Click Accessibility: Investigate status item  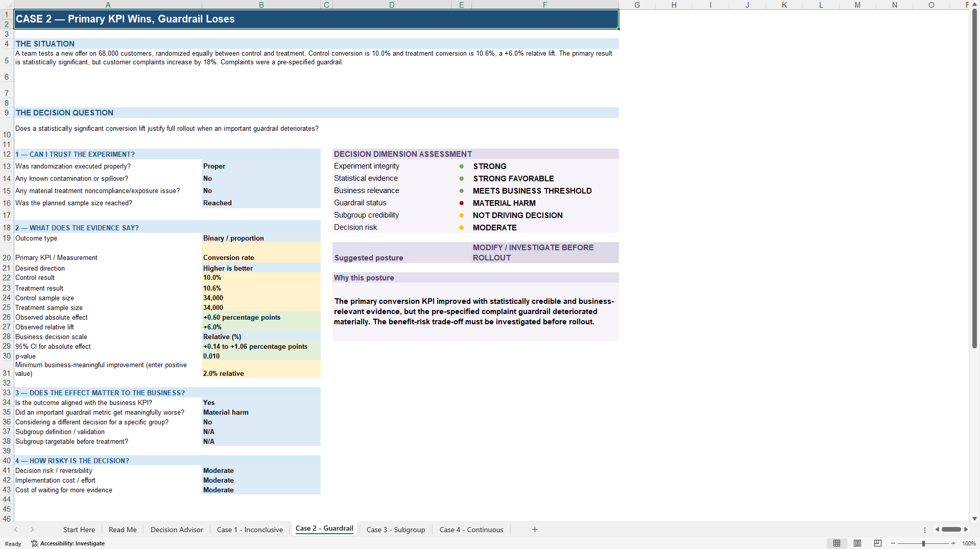pyautogui.click(x=68, y=543)
